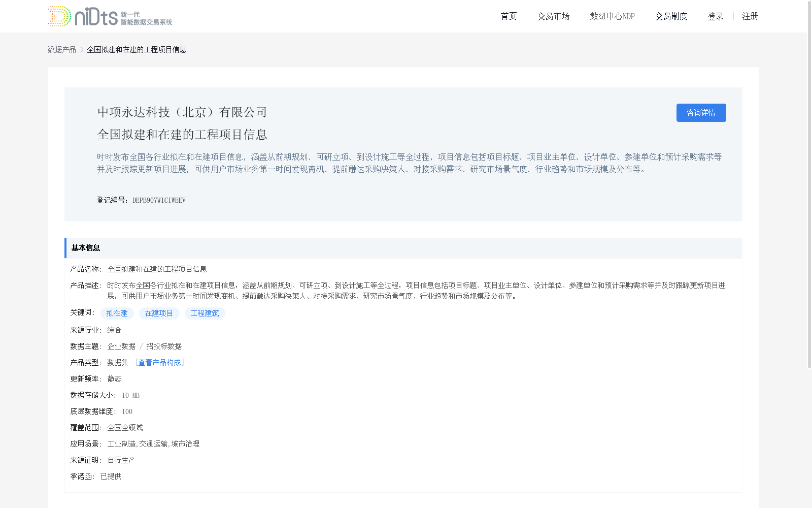Viewport: 812px width, 508px height.
Task: Click the 综合 source industry value
Action: [x=114, y=330]
